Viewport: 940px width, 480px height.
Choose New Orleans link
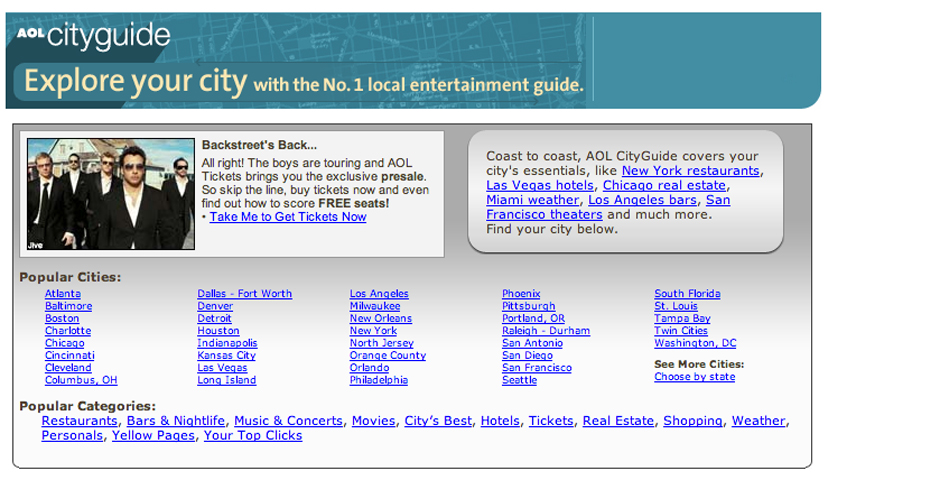point(381,319)
